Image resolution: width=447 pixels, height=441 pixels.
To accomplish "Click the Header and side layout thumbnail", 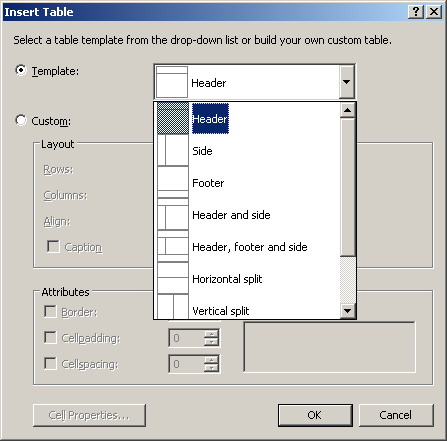I will pyautogui.click(x=173, y=214).
